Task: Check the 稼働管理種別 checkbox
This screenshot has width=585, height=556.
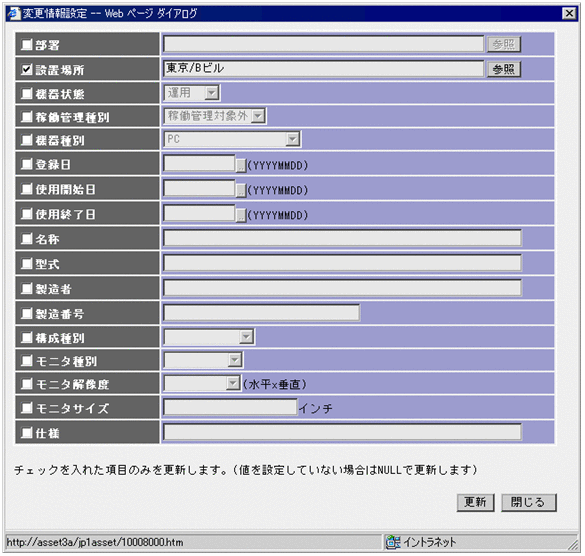Action: [x=26, y=117]
